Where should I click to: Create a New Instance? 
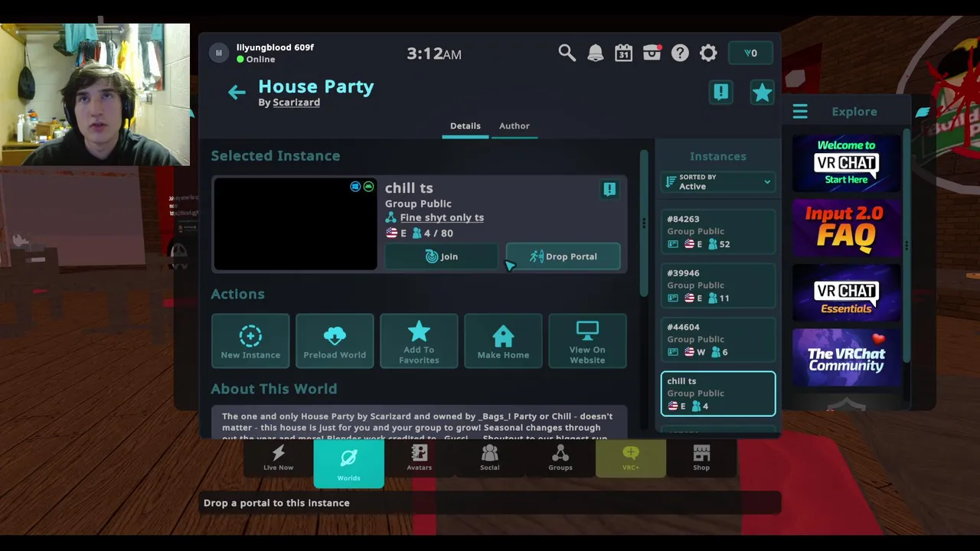250,341
